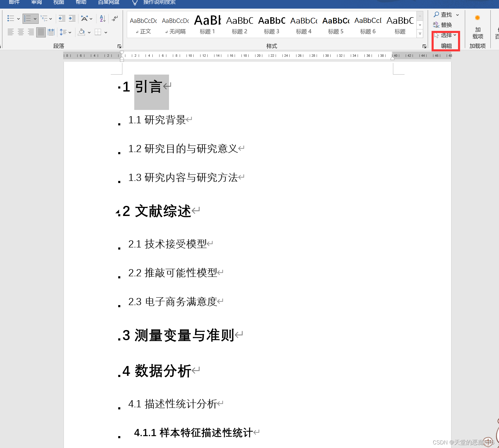Click heading 1.2 研究目的与研究意义

(183, 149)
